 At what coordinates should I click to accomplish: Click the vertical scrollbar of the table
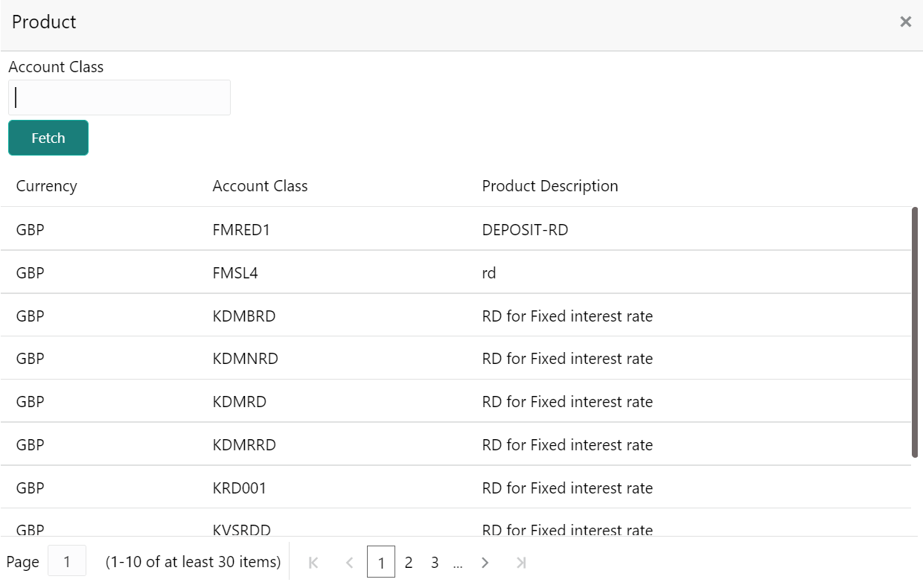916,331
